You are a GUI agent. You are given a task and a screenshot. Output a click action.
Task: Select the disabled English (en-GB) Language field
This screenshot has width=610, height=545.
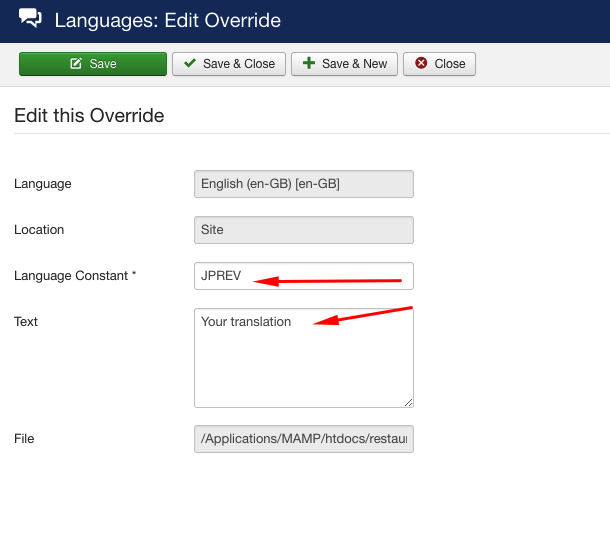(303, 184)
